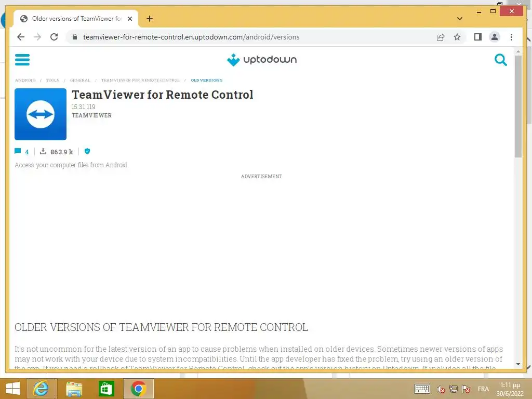Click the network tray icon
Screen dimensions: 532x399
click(453, 389)
